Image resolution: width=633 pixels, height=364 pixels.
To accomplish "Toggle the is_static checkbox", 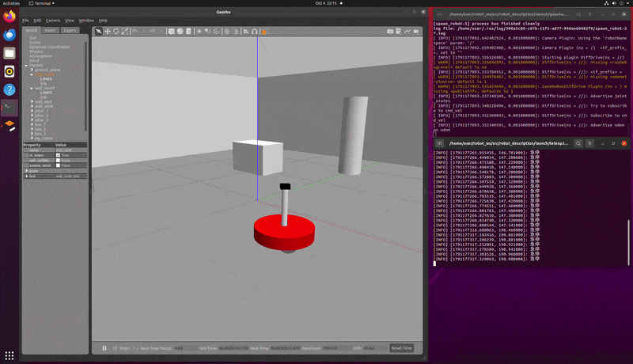I will (x=58, y=155).
